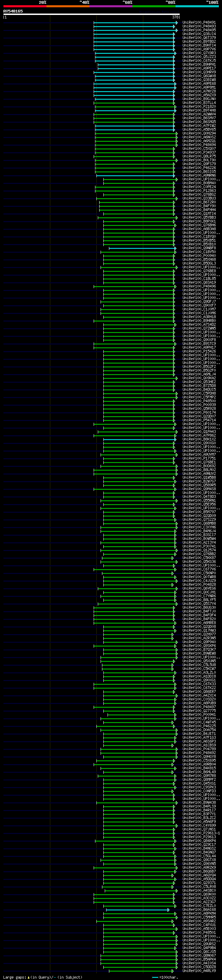Select hit label UniRef100_A9PE17
The width and height of the screenshot is (222, 980).
[199, 68]
